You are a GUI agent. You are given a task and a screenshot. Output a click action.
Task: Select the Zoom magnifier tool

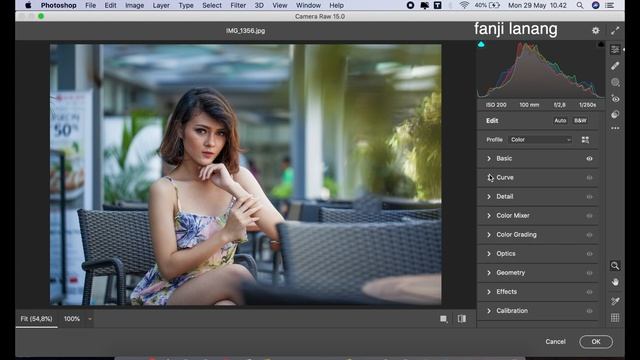click(x=615, y=266)
